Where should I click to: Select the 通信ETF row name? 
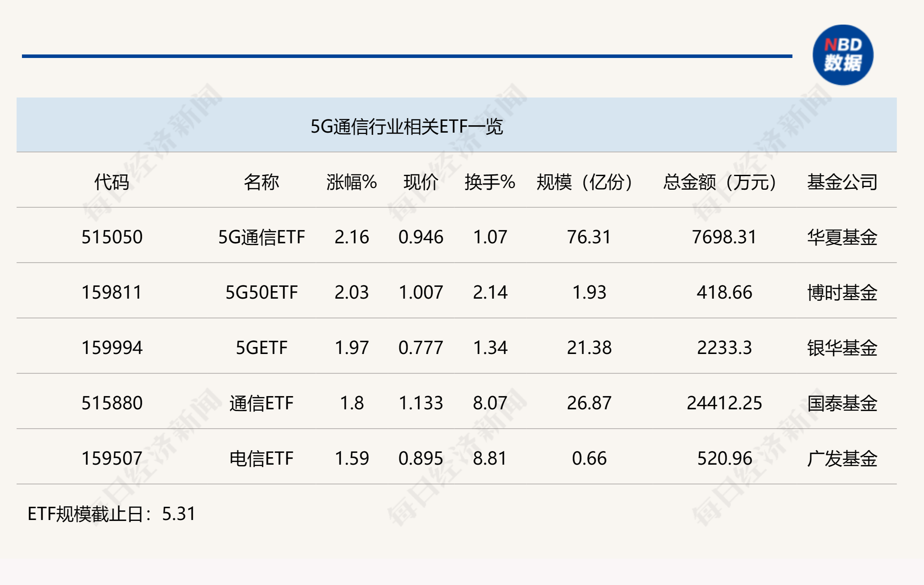pos(261,403)
